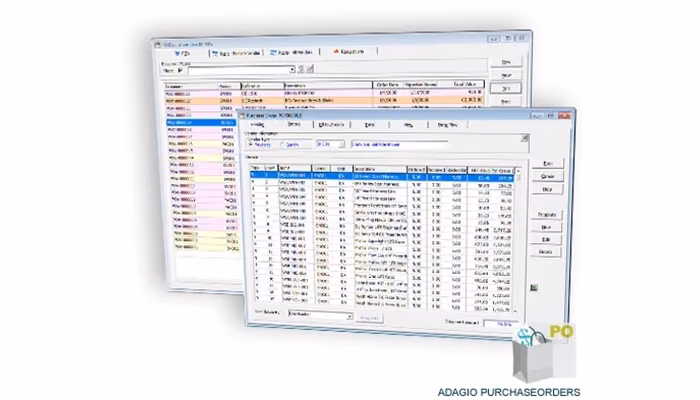Toggle the filter checkbox in back window
Screen dimensions: 700x400
(180, 71)
